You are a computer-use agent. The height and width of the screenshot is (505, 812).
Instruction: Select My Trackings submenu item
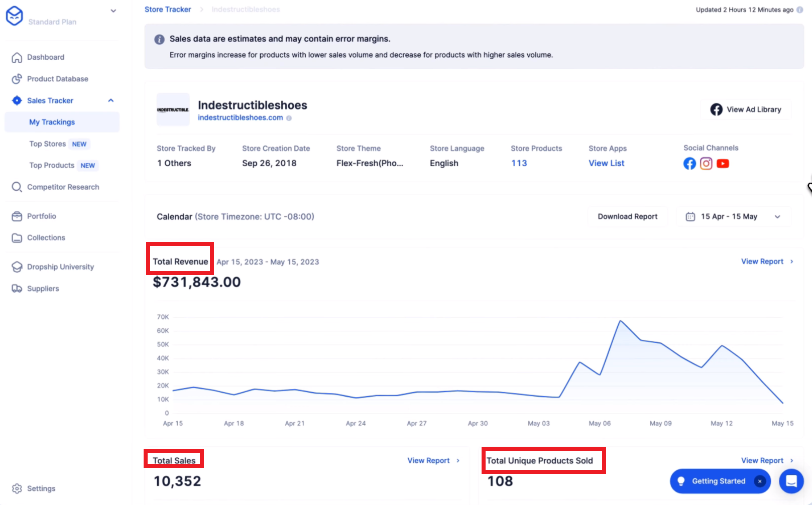coord(62,122)
